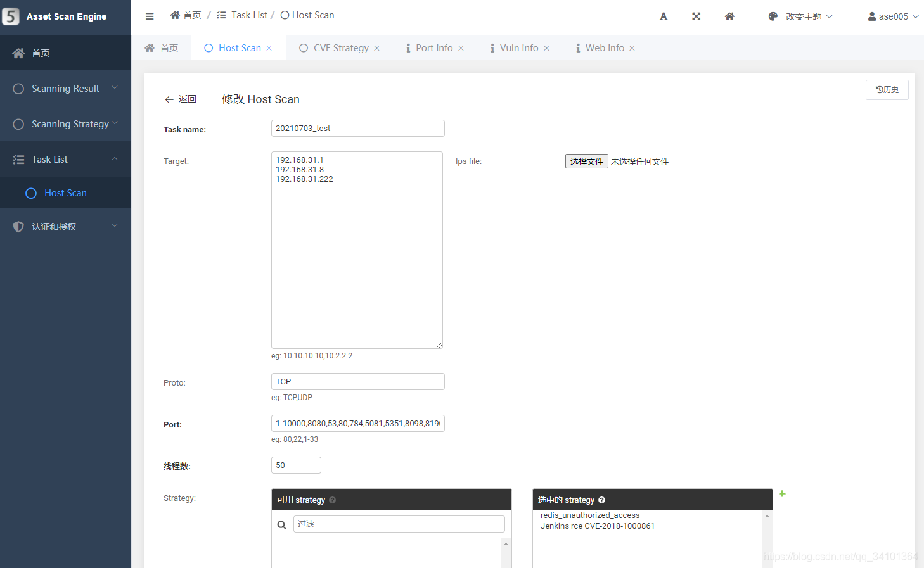924x568 pixels.
Task: Click the search magnifier icon in strategy filter
Action: coord(282,525)
